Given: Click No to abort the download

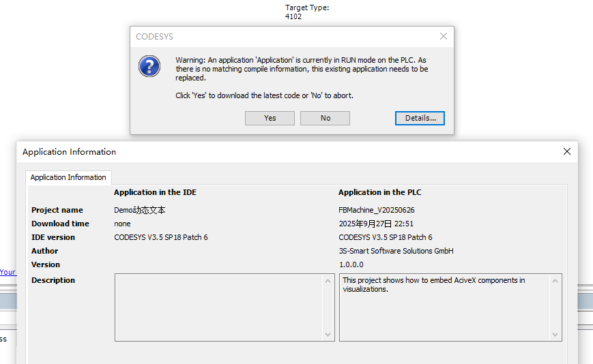Looking at the screenshot, I should [x=325, y=118].
